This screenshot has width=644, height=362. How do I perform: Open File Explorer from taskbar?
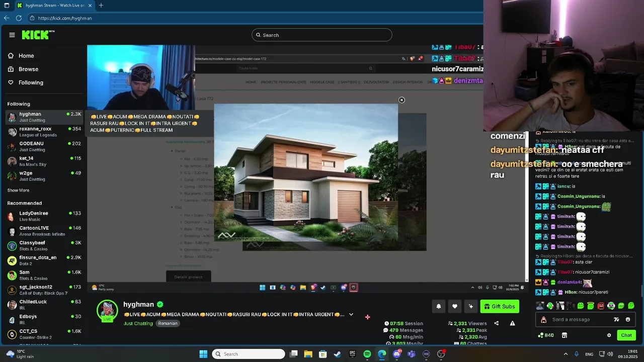pyautogui.click(x=308, y=354)
